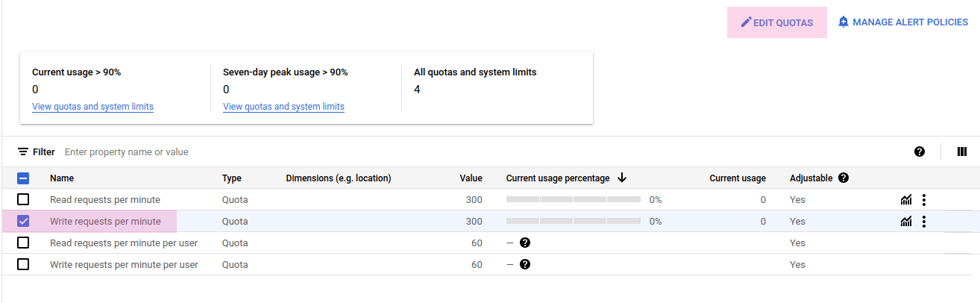
Task: Open more actions menu for Read requests row
Action: [x=924, y=200]
